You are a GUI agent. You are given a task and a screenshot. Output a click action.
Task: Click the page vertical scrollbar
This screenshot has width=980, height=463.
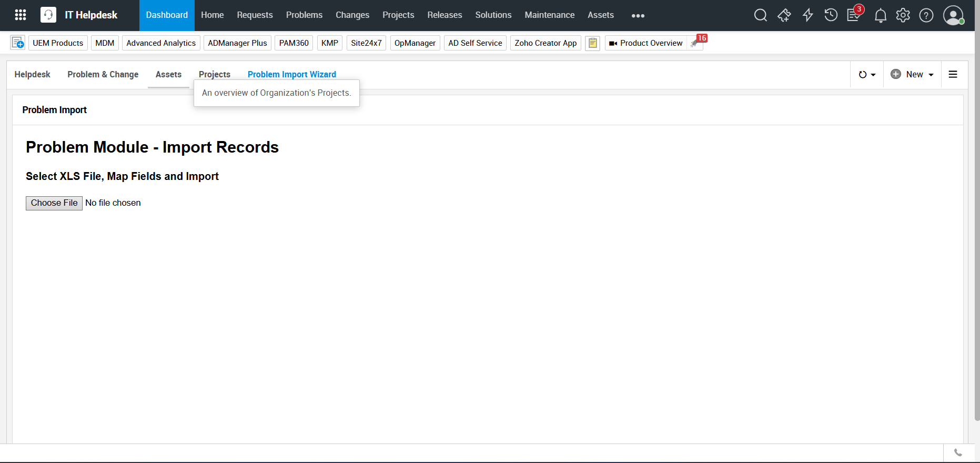977,210
